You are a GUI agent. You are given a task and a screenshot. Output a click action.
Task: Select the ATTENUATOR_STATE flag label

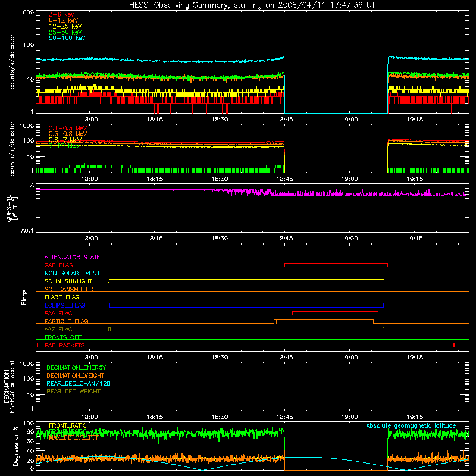click(72, 257)
